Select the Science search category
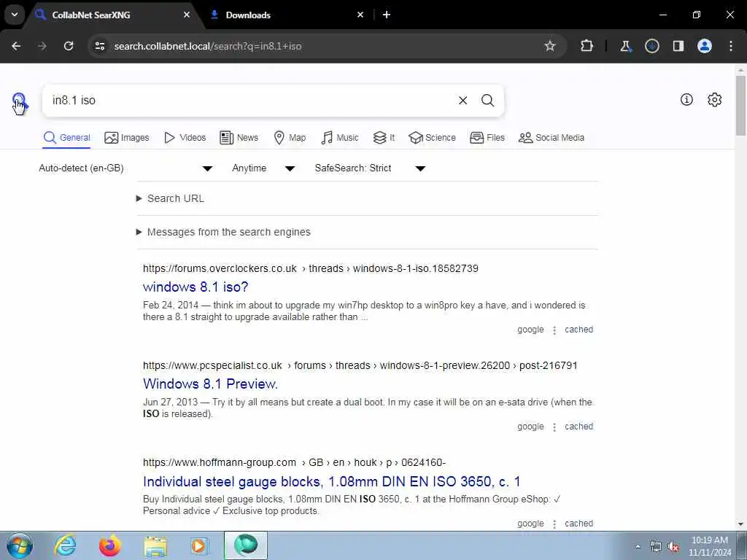Screen dimensions: 747x560 click(x=432, y=138)
